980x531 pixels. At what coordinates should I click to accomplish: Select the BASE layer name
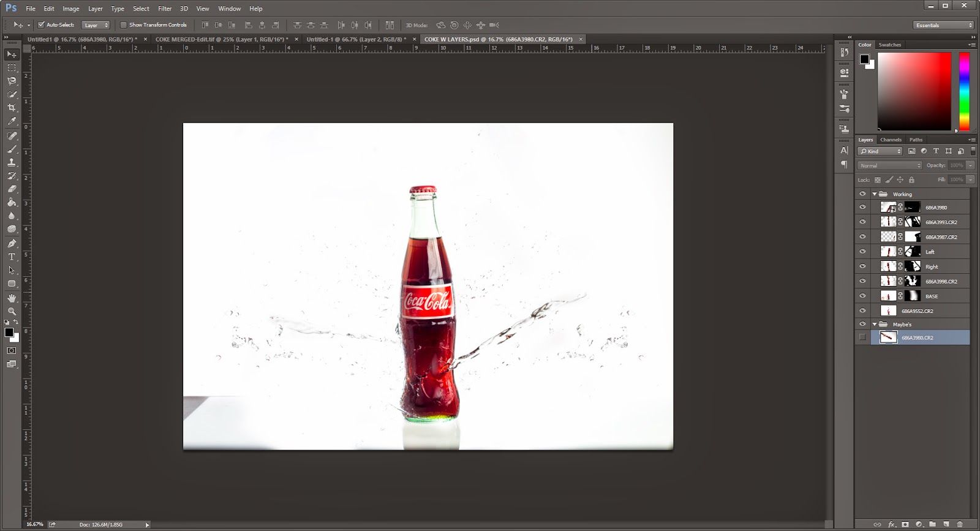[932, 296]
